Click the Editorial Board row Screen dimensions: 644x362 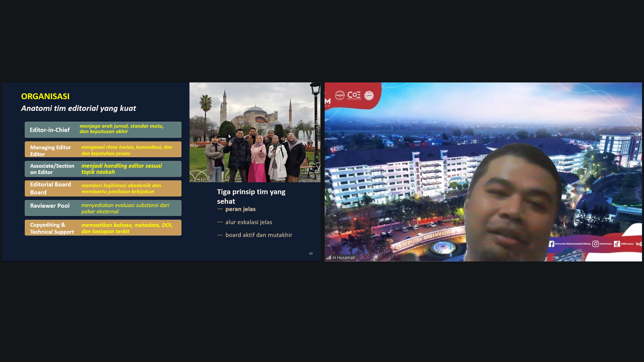coord(103,188)
